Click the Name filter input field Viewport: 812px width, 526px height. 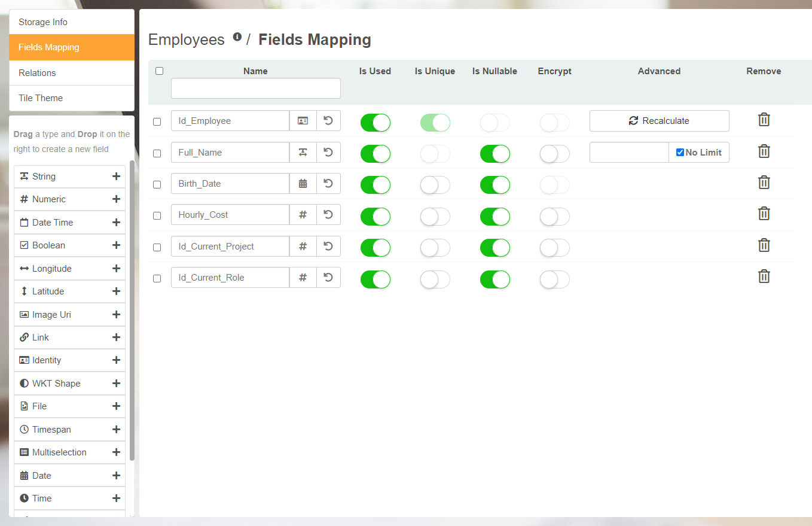pyautogui.click(x=255, y=89)
